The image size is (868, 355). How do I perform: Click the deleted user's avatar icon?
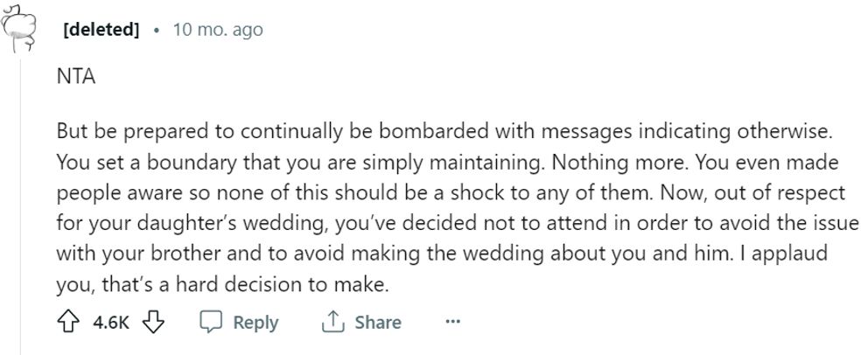(21, 31)
